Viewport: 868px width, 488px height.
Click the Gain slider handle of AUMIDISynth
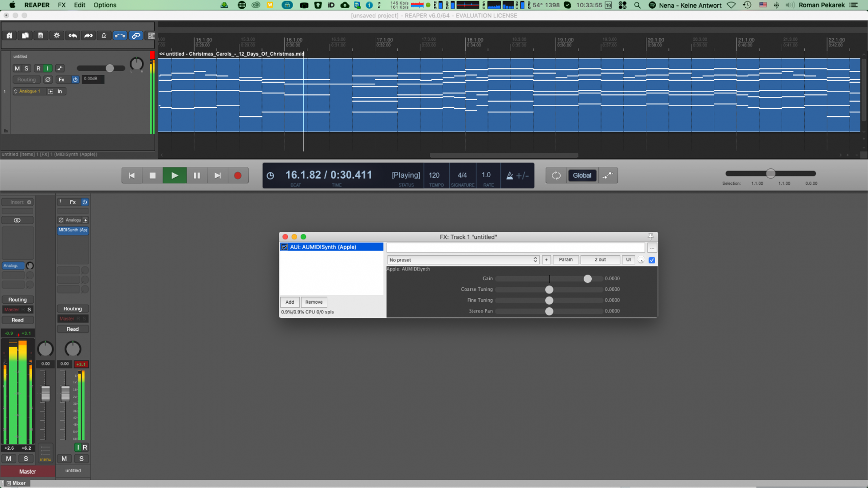[x=588, y=279]
